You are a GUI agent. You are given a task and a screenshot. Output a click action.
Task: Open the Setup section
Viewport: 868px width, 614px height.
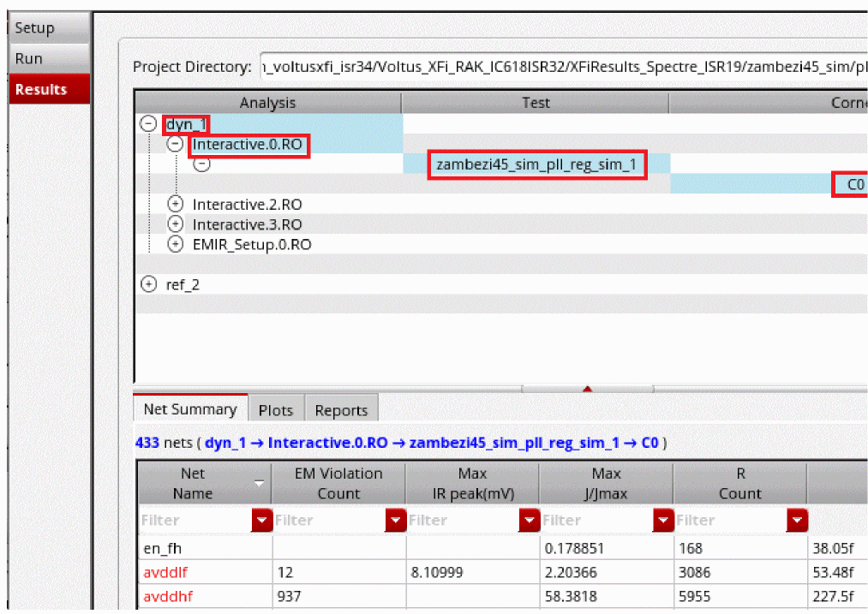point(49,28)
